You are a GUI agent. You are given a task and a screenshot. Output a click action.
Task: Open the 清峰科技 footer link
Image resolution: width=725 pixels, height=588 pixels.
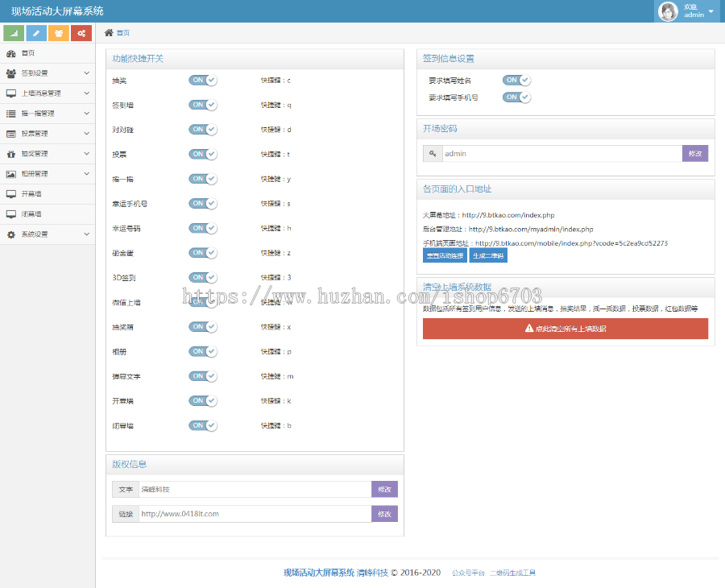point(372,573)
